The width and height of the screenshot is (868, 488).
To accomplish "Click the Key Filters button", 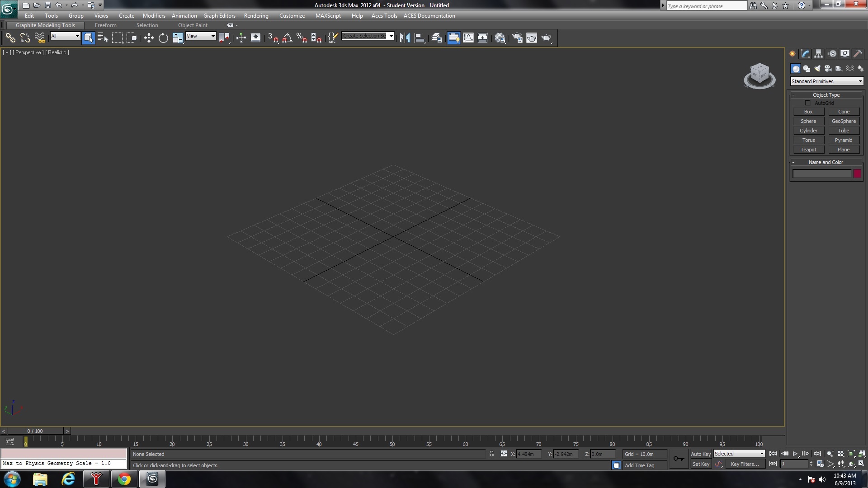I will click(745, 464).
